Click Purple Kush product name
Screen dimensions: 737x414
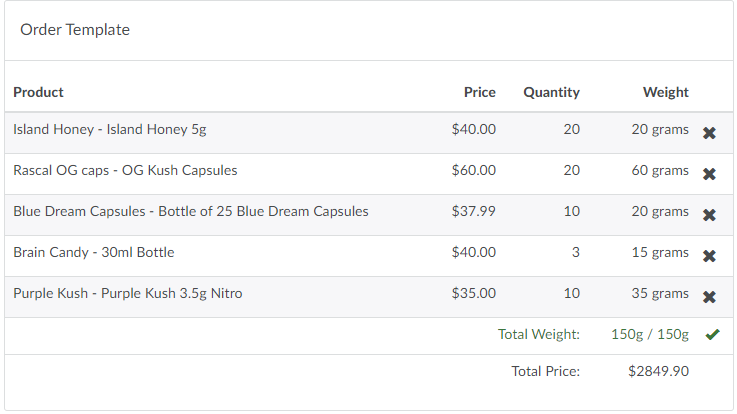[127, 293]
